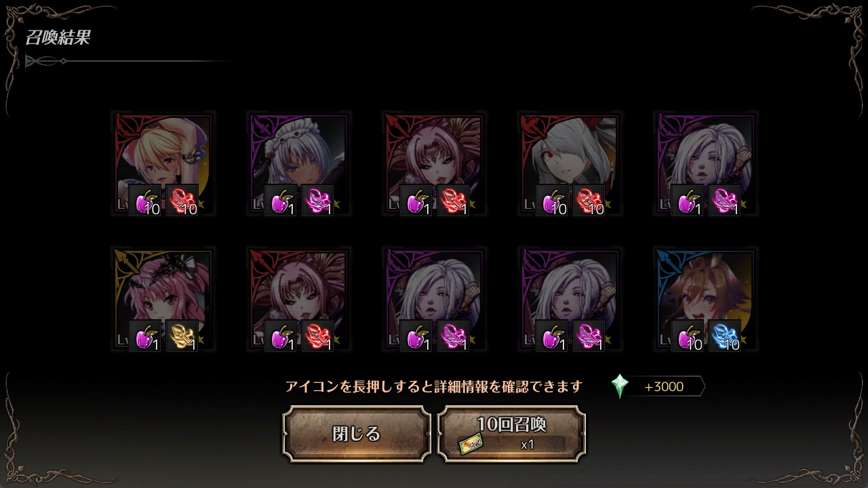868x488 pixels.
Task: Select top-row third pink-haired character portrait
Action: (435, 163)
